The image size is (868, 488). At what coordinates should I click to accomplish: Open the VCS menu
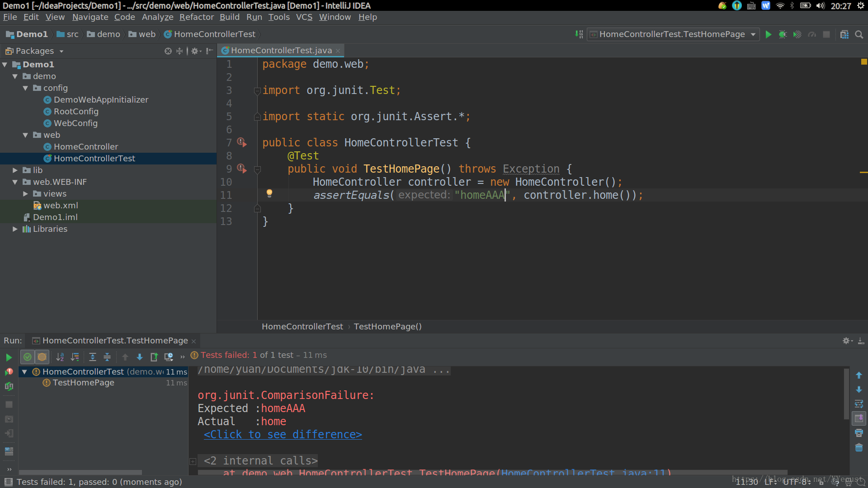coord(304,17)
